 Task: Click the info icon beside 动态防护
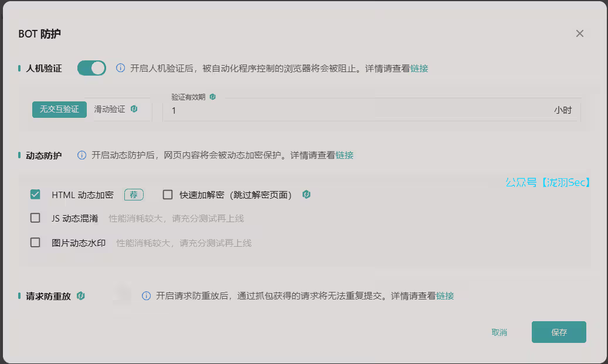tap(80, 155)
